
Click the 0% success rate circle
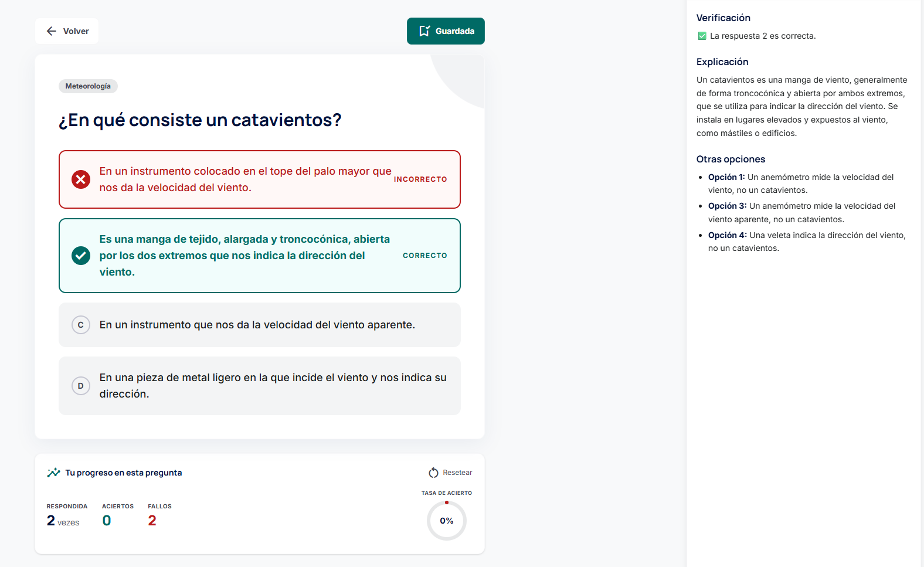[x=447, y=521]
